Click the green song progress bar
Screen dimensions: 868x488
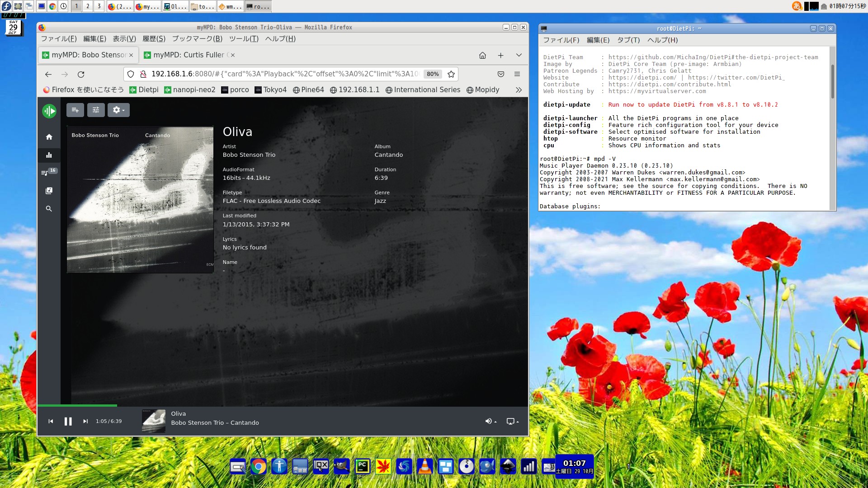pos(77,405)
